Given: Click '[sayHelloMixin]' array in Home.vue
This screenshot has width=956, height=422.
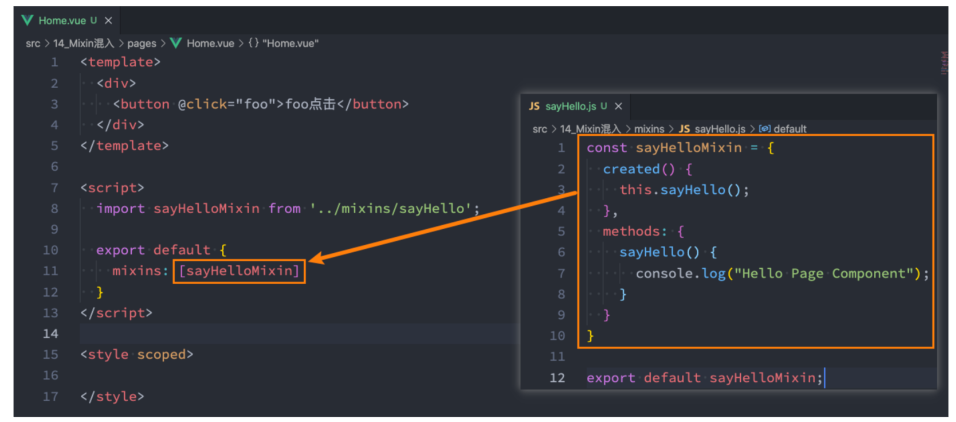Looking at the screenshot, I should 240,271.
